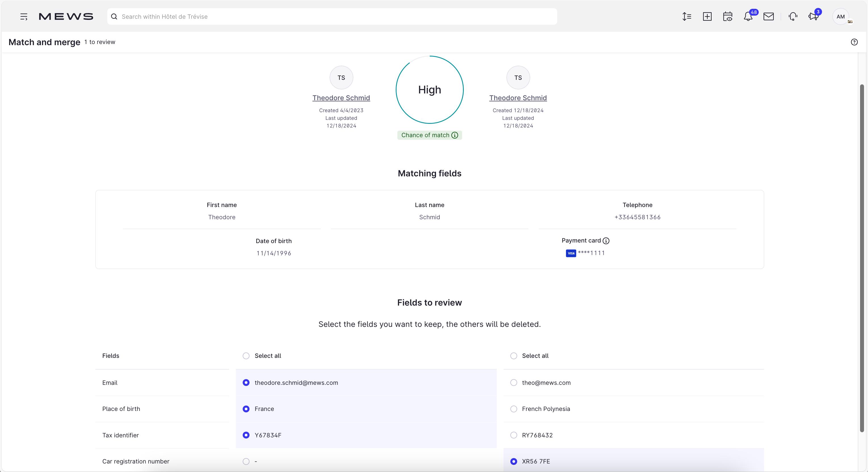Open announcements via the megaphone icon
This screenshot has width=868, height=472.
click(x=814, y=16)
